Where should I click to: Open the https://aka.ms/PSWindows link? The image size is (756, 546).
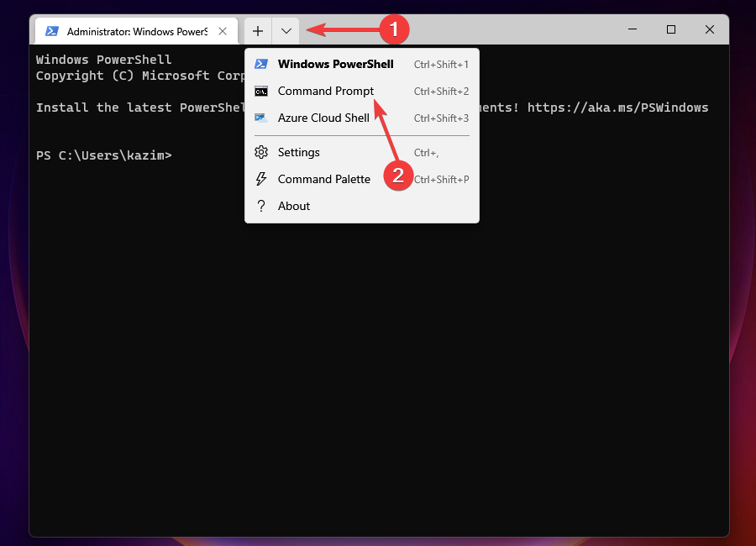617,108
